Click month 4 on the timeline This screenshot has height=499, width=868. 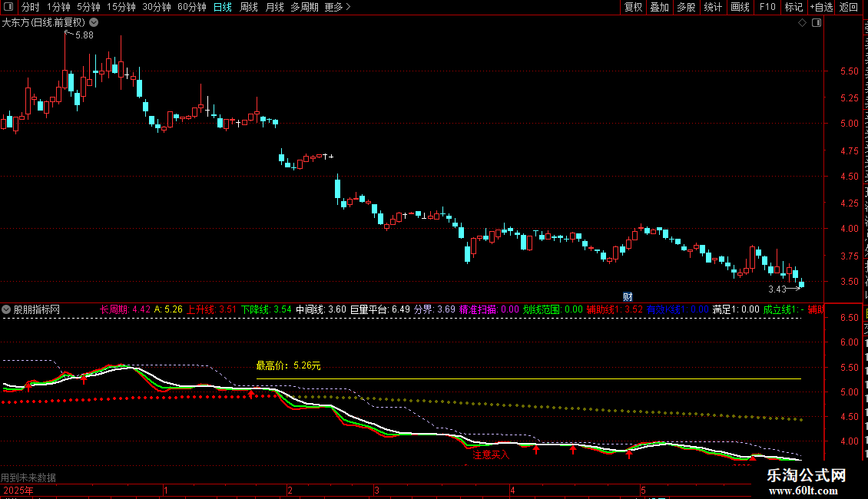coord(512,490)
